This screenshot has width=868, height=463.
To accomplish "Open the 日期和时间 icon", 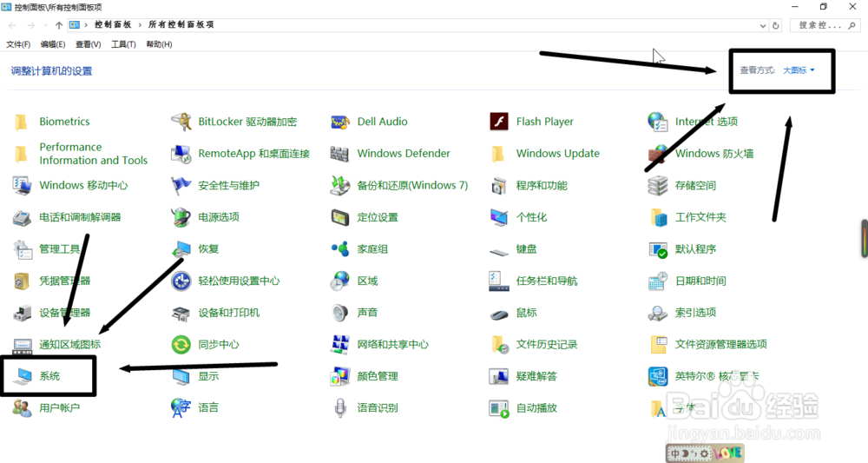I will pos(658,281).
